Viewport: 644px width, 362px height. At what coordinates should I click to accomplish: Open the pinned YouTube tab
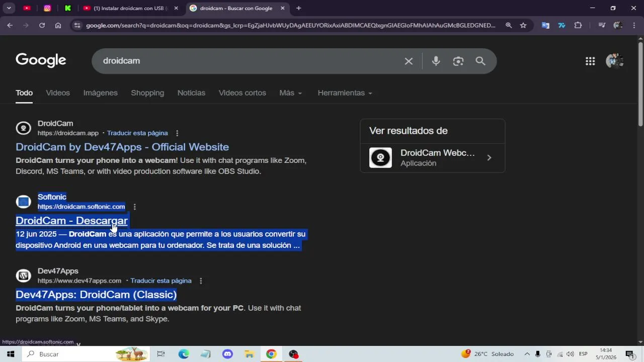click(x=27, y=8)
